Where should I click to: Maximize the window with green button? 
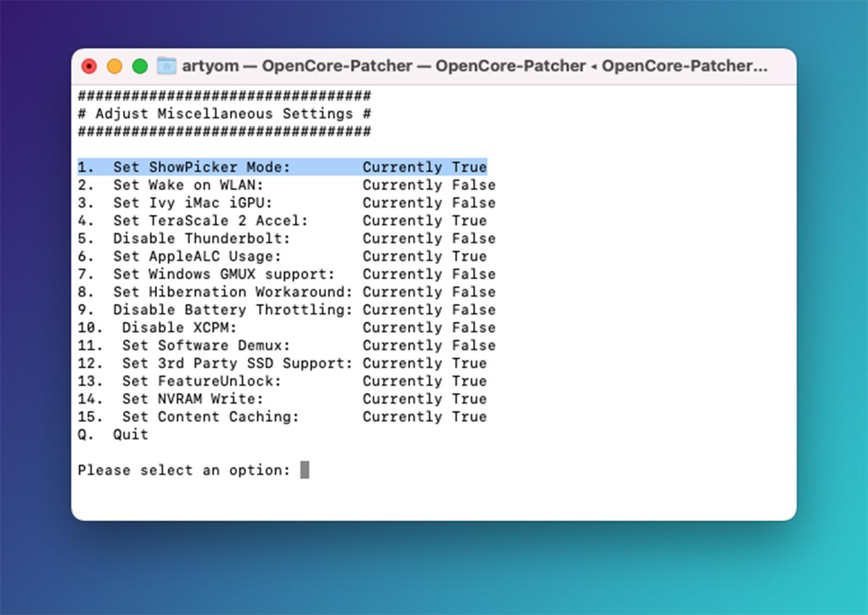click(x=140, y=67)
